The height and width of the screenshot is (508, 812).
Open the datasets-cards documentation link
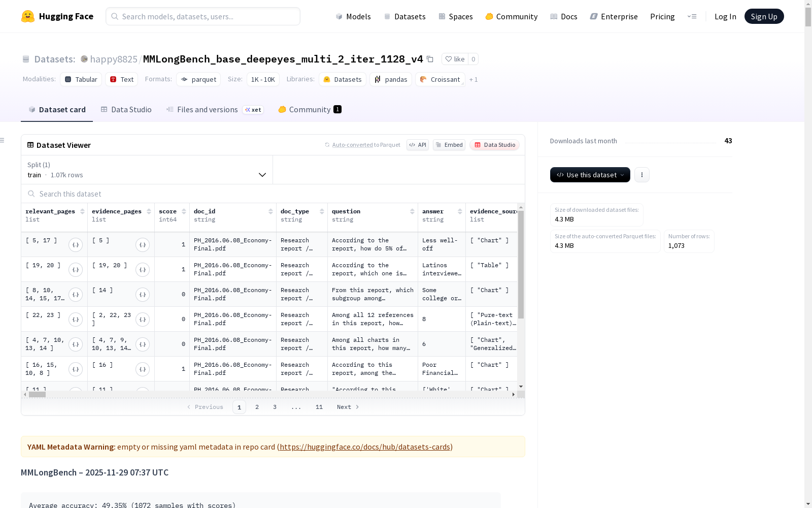tap(365, 447)
